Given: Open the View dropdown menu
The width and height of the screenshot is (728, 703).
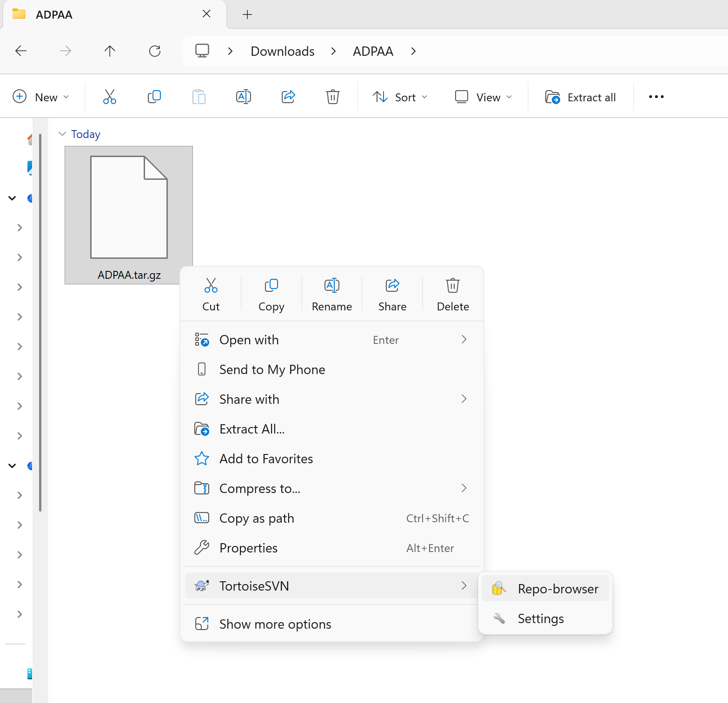Looking at the screenshot, I should pyautogui.click(x=483, y=97).
